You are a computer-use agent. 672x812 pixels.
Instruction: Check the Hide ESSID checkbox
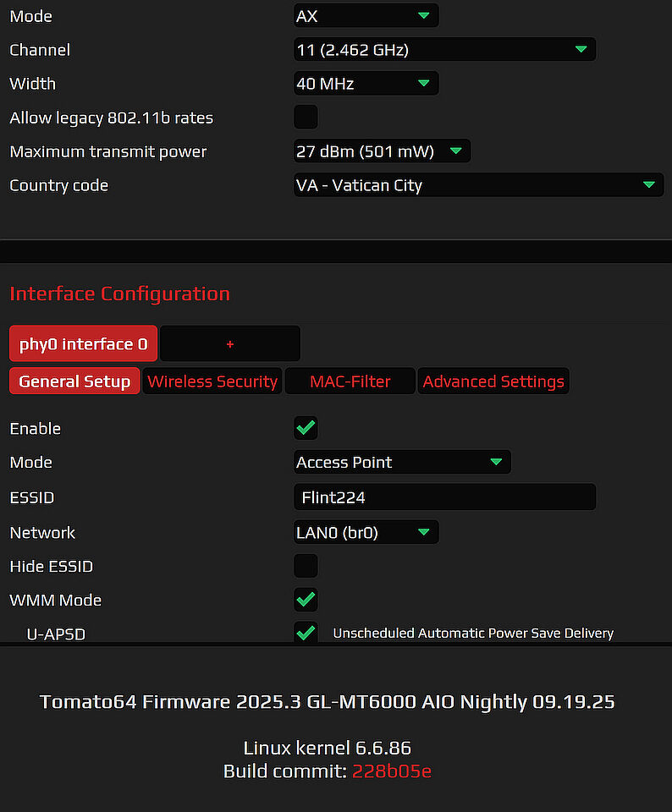(x=306, y=566)
